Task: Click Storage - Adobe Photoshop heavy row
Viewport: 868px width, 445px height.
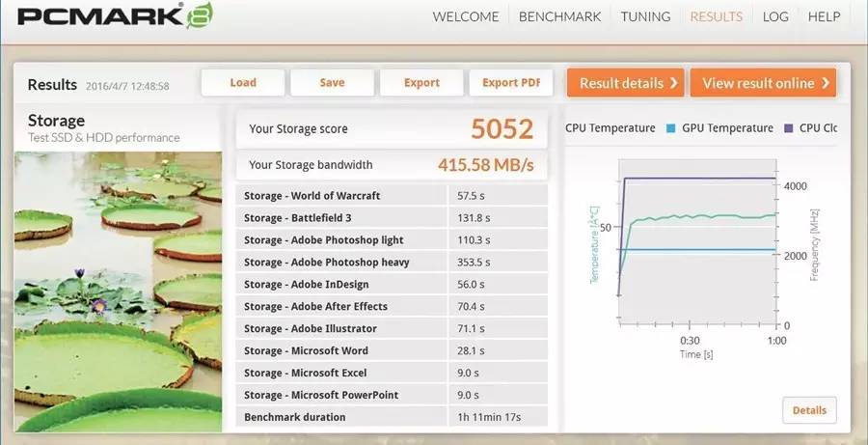Action: [392, 263]
